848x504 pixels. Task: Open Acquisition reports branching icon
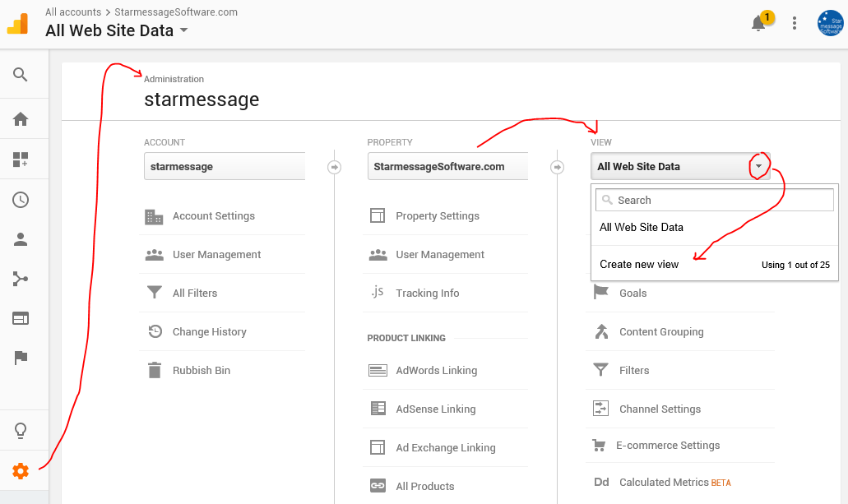pyautogui.click(x=21, y=279)
